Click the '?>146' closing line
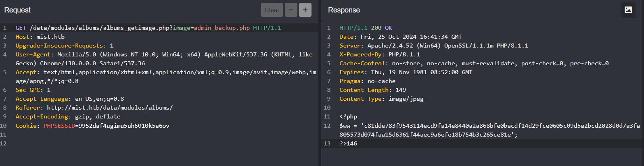Viewport: 644px width, 166px height. click(x=348, y=143)
